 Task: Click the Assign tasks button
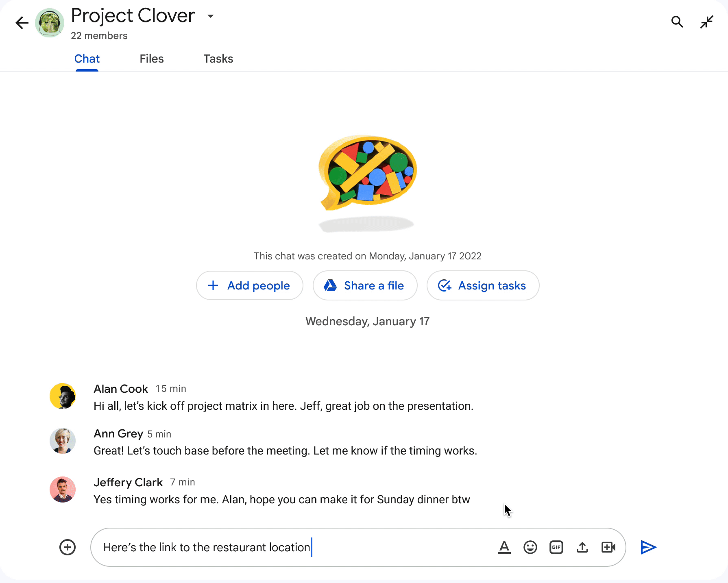pyautogui.click(x=483, y=285)
